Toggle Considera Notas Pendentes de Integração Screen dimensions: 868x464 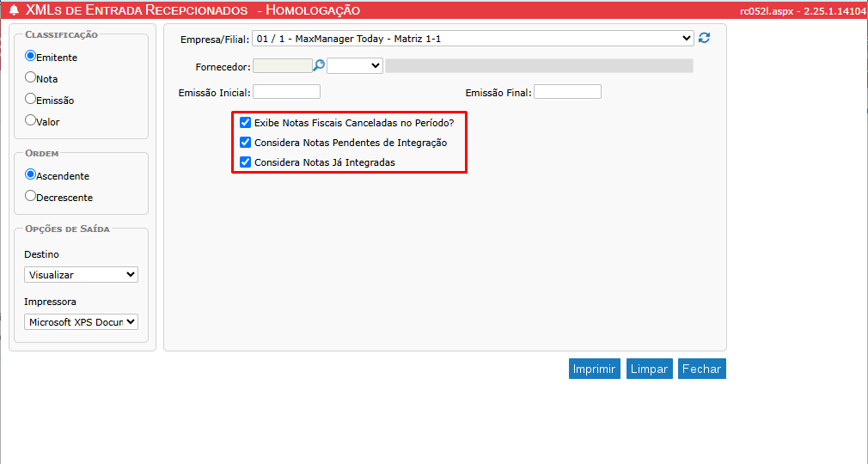[246, 143]
